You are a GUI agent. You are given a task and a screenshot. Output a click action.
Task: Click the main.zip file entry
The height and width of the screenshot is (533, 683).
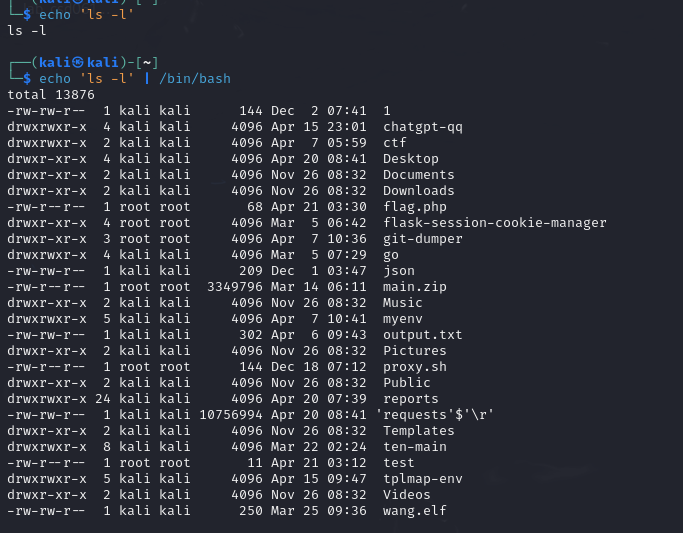(x=414, y=287)
